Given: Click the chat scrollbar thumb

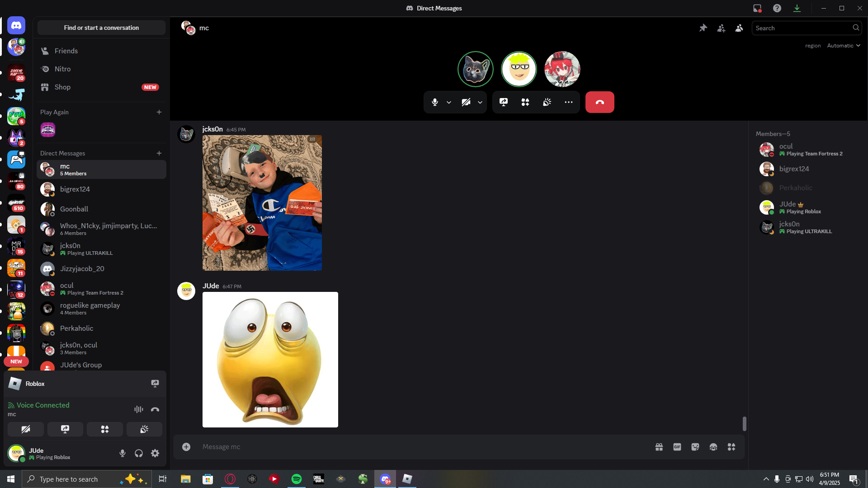Looking at the screenshot, I should click(x=744, y=423).
